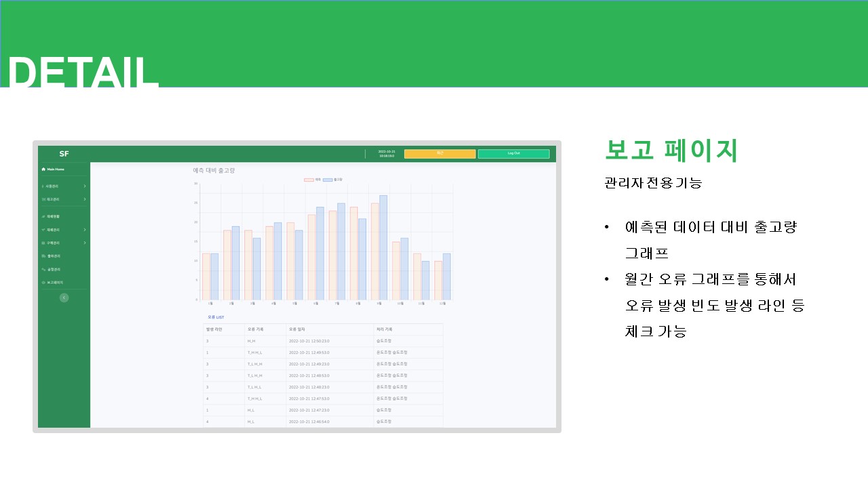Click the 공정관리 sidebar icon
Screen dimensions: 868x488
(x=43, y=269)
